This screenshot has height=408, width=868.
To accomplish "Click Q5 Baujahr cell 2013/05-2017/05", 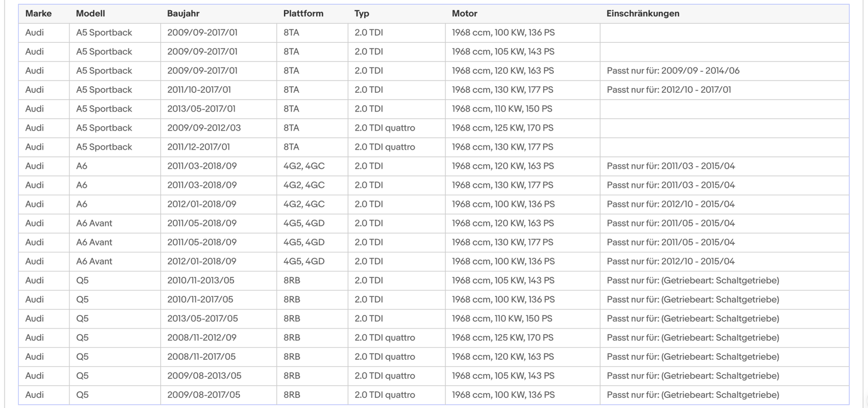I will click(x=202, y=319).
